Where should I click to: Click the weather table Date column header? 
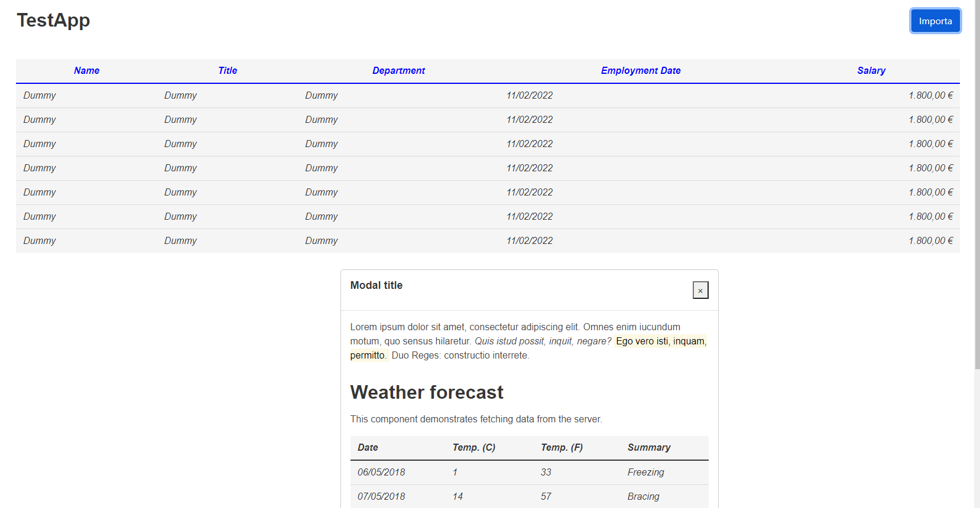(368, 447)
